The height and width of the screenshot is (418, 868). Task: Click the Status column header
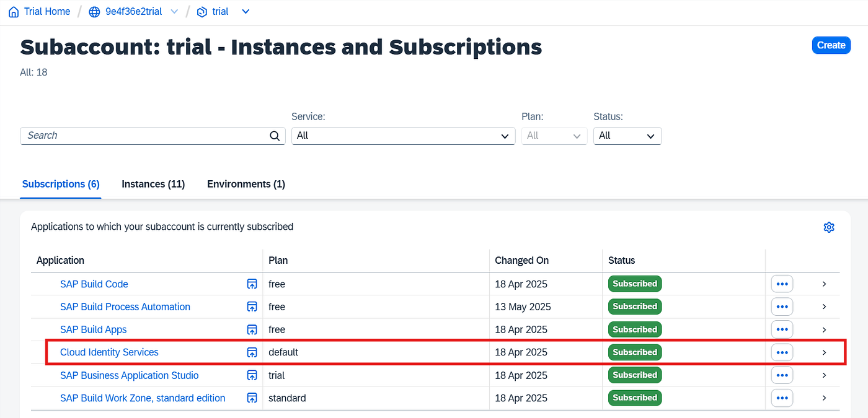(x=622, y=261)
